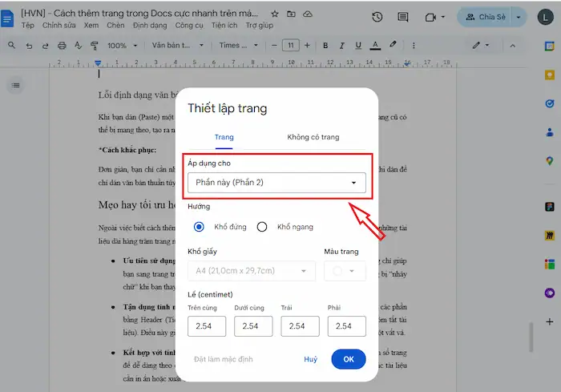Open the Màu trang color picker
The height and width of the screenshot is (392, 561).
[345, 271]
